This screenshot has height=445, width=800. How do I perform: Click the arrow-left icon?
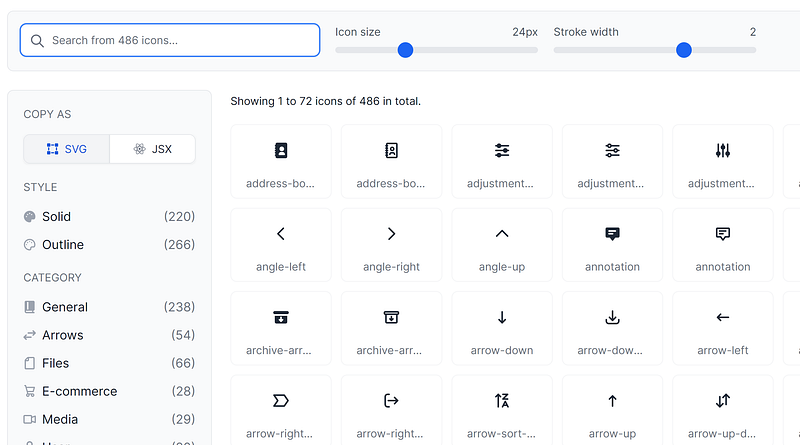(x=723, y=318)
